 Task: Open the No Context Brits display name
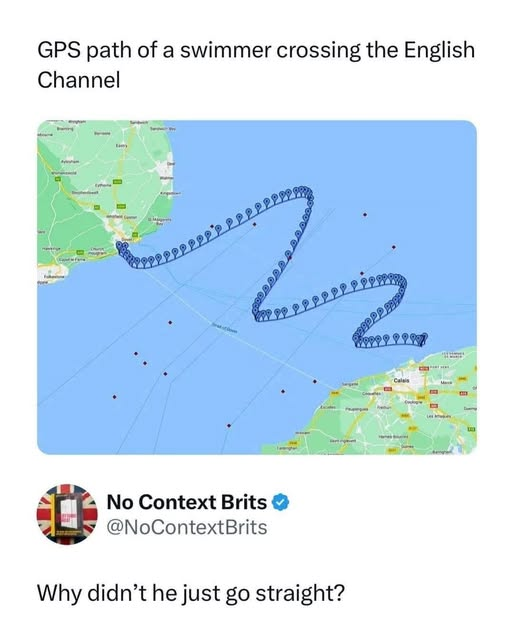[187, 502]
